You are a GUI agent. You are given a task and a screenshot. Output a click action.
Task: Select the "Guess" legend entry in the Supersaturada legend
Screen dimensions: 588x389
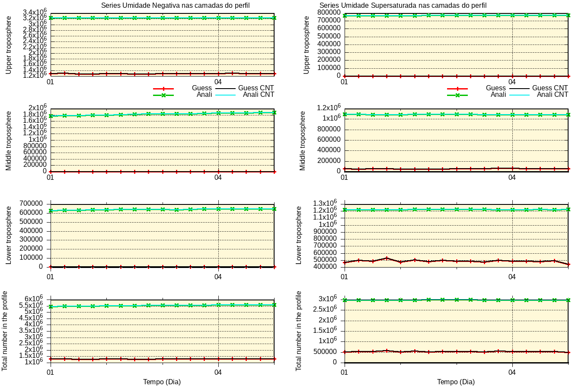coord(496,88)
